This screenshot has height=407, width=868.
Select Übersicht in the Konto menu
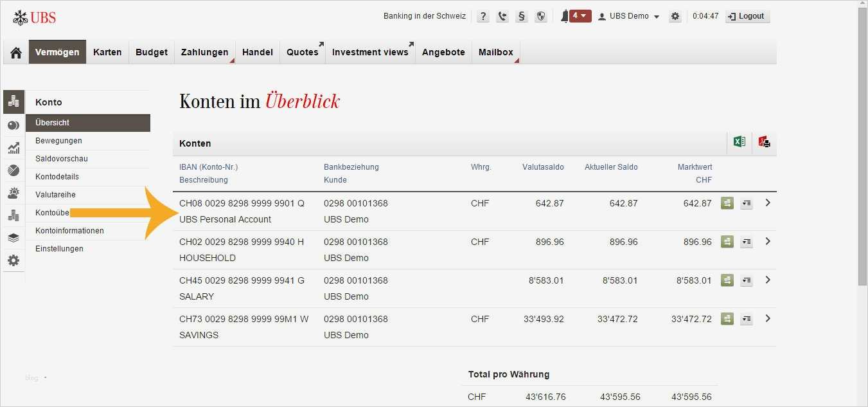point(88,123)
